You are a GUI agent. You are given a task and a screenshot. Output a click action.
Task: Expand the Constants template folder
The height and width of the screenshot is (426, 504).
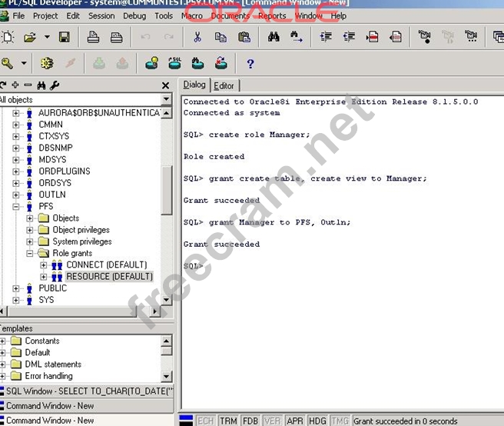2,341
